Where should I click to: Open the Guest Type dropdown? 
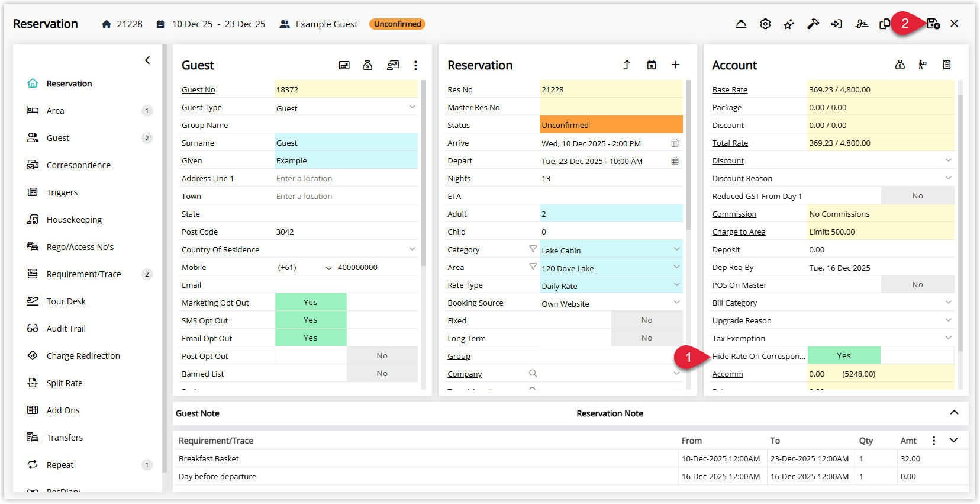click(412, 107)
